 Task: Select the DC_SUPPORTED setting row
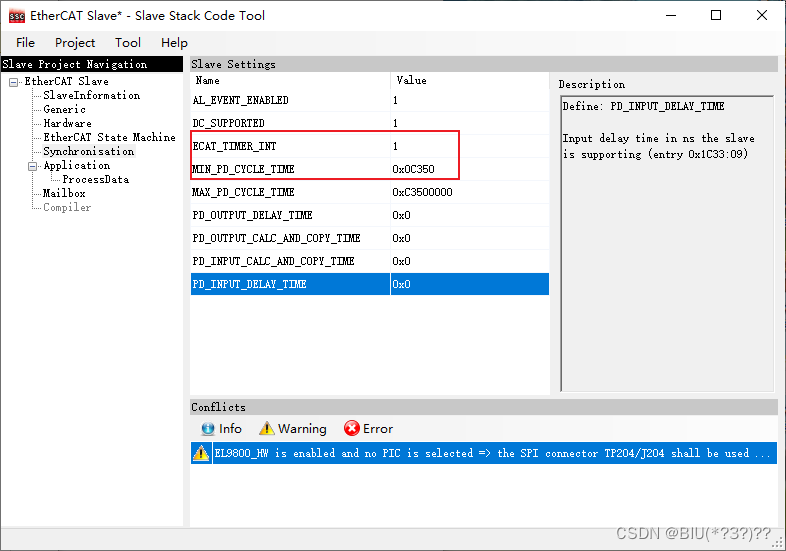(x=370, y=123)
